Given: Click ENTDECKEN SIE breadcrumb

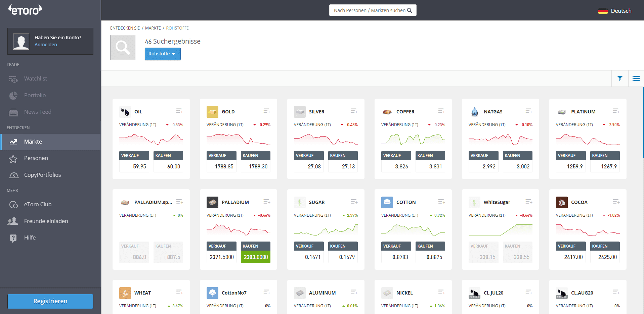Looking at the screenshot, I should tap(125, 28).
